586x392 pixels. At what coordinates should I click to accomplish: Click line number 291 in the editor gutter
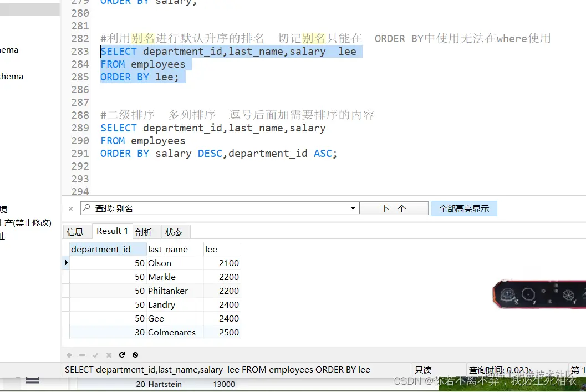(x=80, y=154)
